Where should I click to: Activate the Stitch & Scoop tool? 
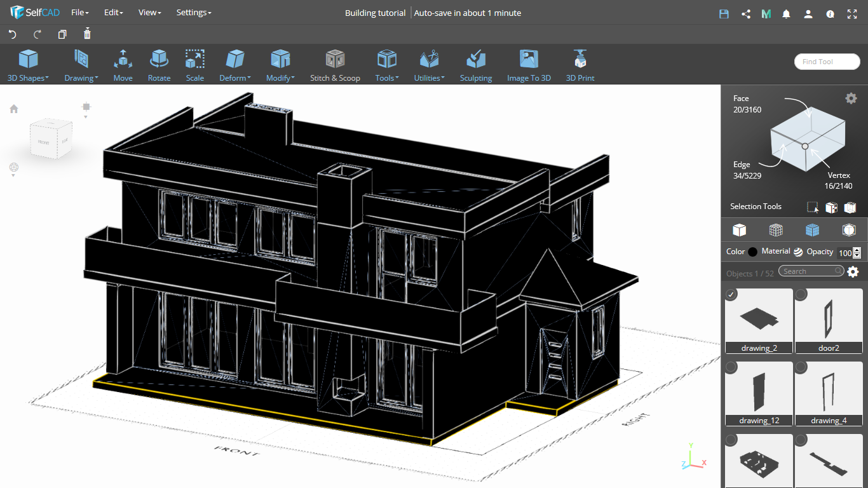click(335, 66)
